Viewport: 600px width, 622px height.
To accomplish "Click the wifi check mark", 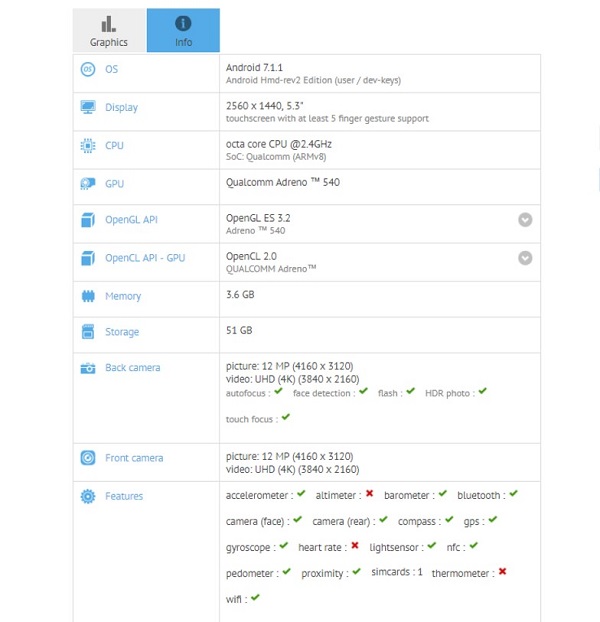I will [x=255, y=597].
